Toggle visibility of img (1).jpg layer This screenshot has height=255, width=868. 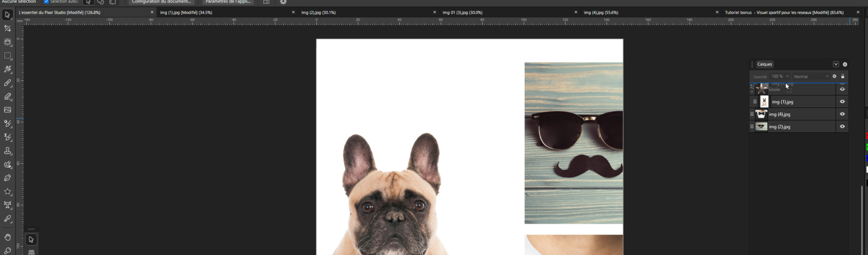[842, 101]
